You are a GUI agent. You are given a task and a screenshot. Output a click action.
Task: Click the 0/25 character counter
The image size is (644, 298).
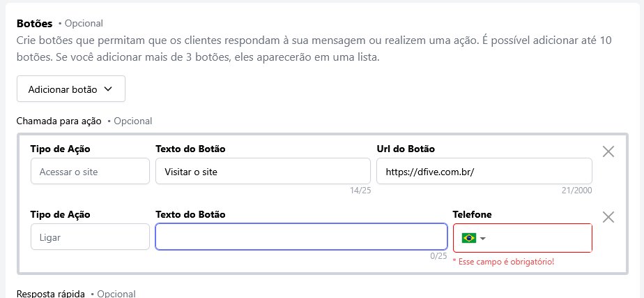tap(438, 256)
